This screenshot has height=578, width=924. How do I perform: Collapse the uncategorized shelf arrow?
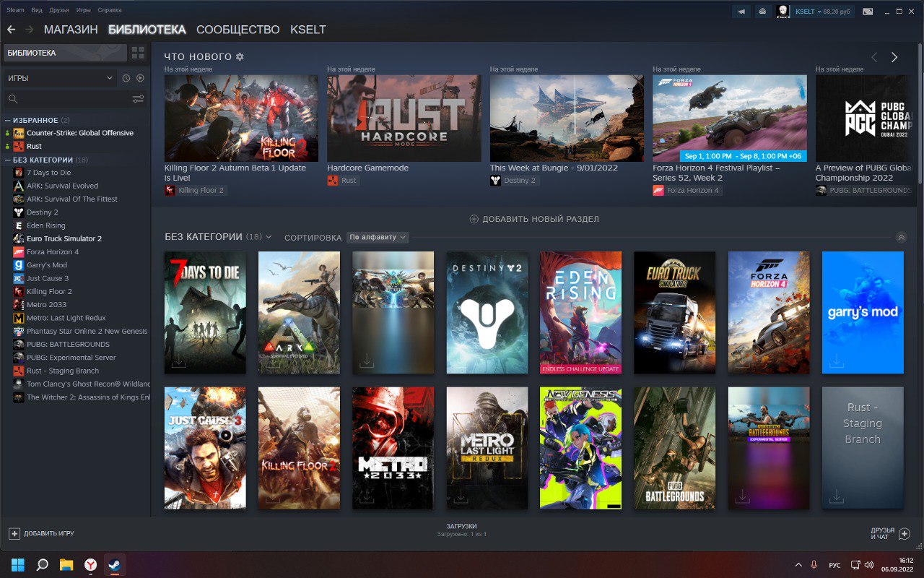(x=901, y=237)
